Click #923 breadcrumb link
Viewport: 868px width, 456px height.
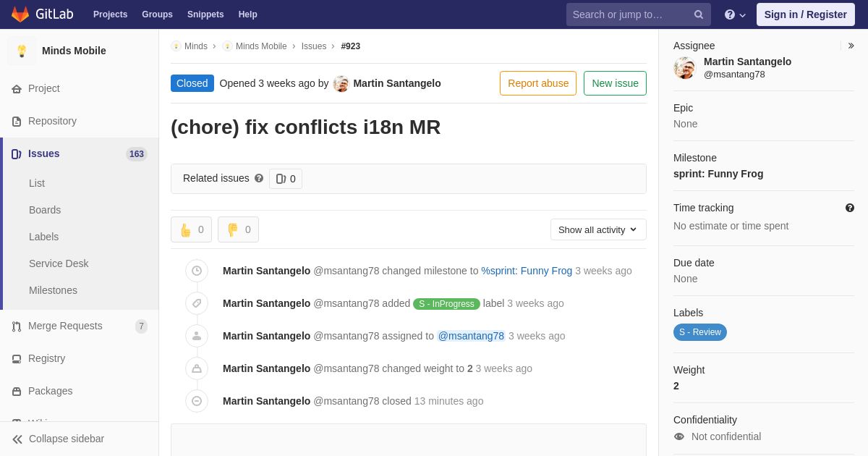(x=351, y=46)
